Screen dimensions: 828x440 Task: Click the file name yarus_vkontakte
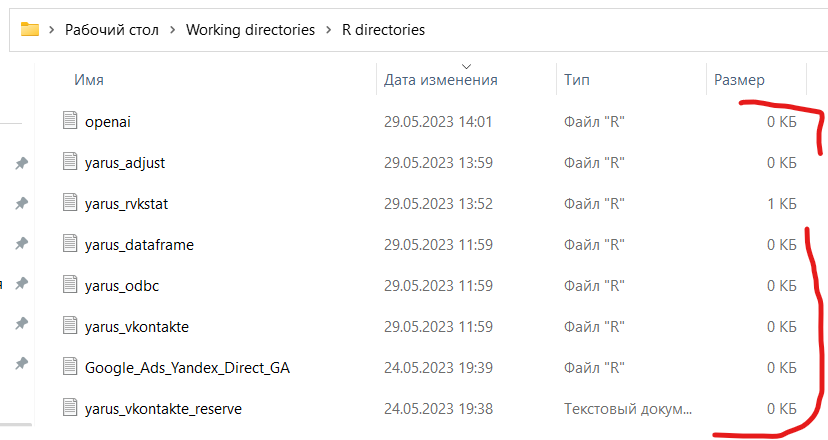pyautogui.click(x=137, y=326)
